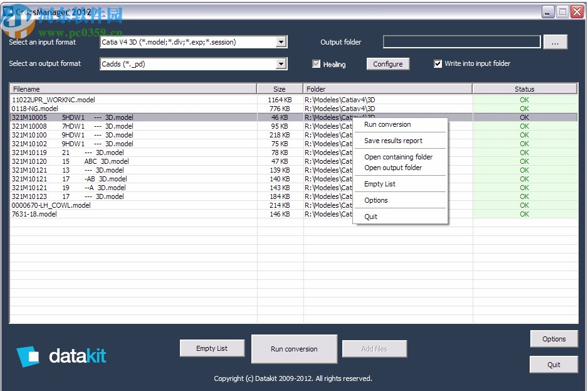
Task: Select Options from the context menu
Action: (376, 200)
